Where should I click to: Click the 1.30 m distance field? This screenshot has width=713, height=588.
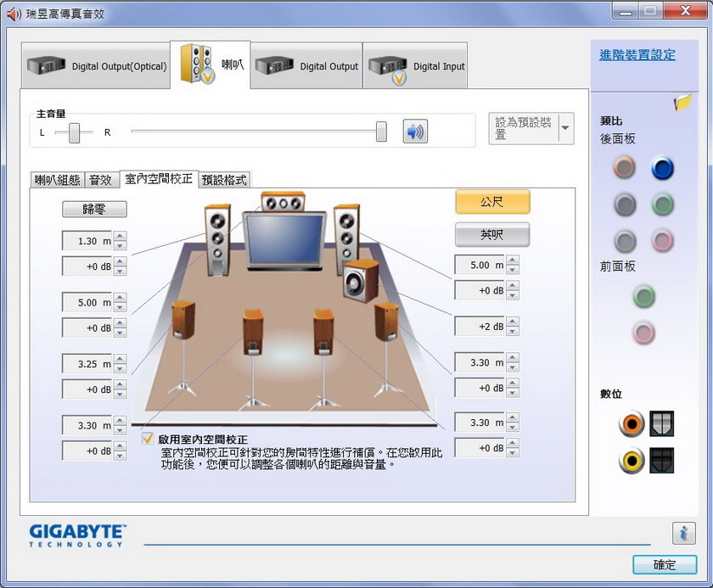[x=87, y=241]
